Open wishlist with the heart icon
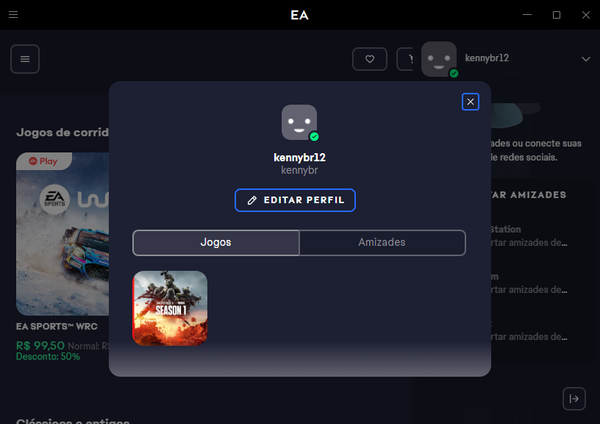Image resolution: width=600 pixels, height=424 pixels. (369, 59)
